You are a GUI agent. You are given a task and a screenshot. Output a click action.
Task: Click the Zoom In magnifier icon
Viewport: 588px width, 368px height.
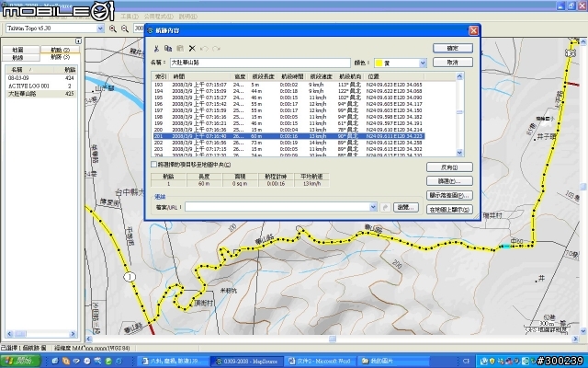[113, 29]
